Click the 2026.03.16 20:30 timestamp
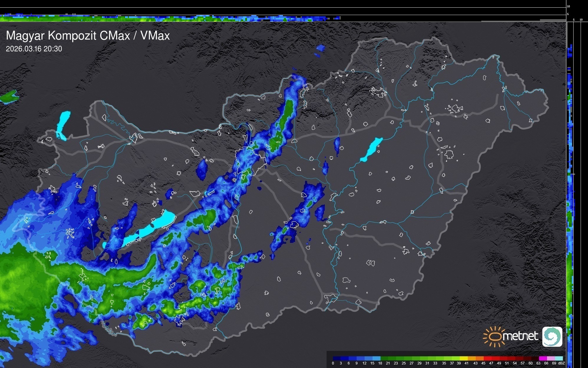Image resolution: width=588 pixels, height=368 pixels. pos(34,49)
